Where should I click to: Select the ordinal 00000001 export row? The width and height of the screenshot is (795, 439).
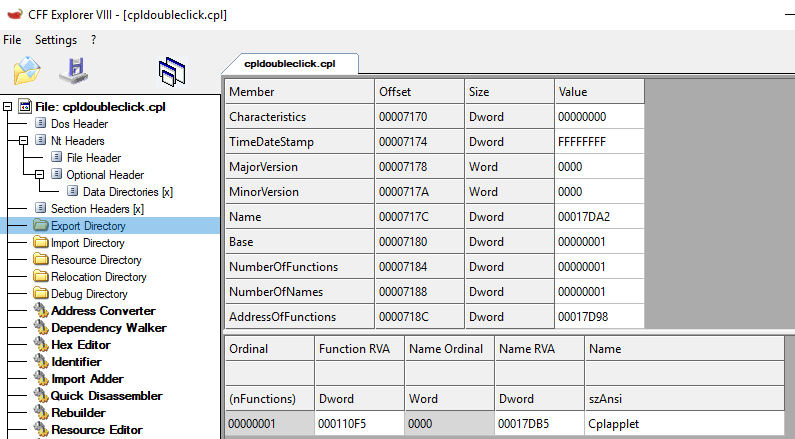[269, 423]
